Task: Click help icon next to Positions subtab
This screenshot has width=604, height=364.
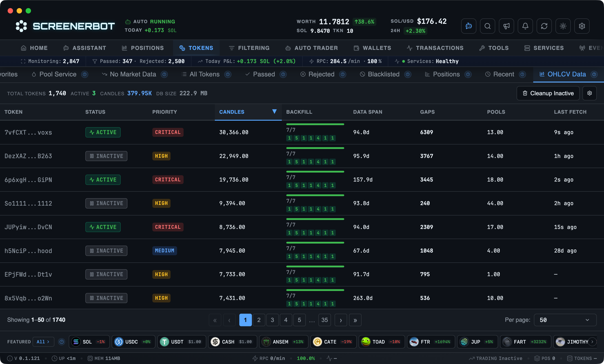Action: [x=468, y=74]
